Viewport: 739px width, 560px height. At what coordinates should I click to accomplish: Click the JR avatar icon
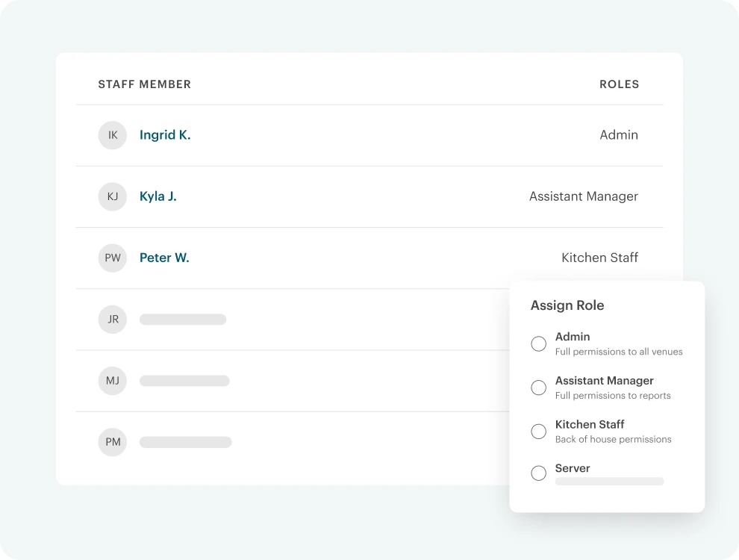point(112,319)
